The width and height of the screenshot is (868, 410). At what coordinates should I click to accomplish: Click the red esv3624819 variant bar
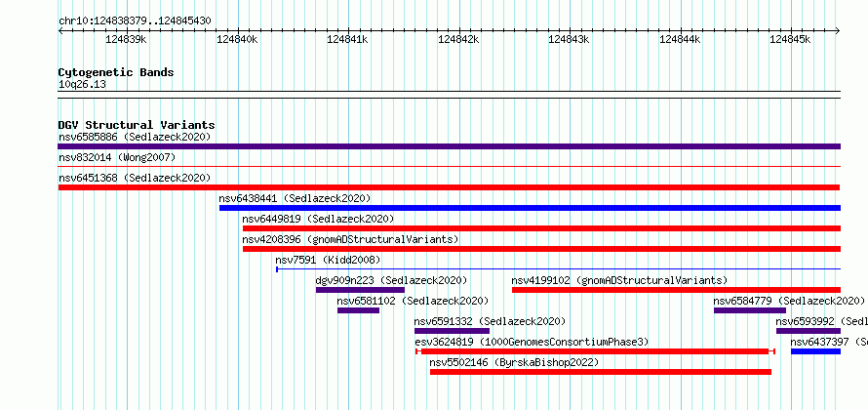(595, 351)
